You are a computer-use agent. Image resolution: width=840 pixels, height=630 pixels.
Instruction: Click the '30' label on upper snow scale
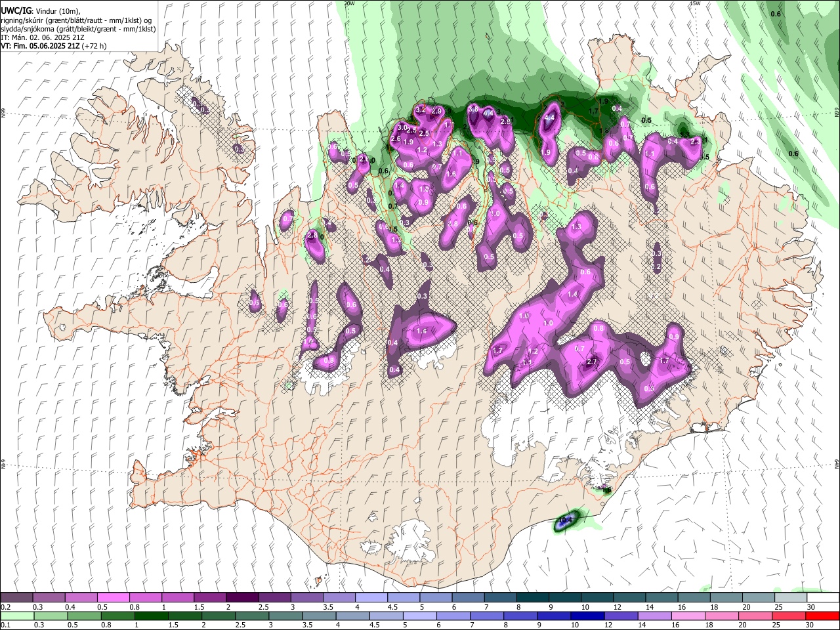tap(810, 607)
